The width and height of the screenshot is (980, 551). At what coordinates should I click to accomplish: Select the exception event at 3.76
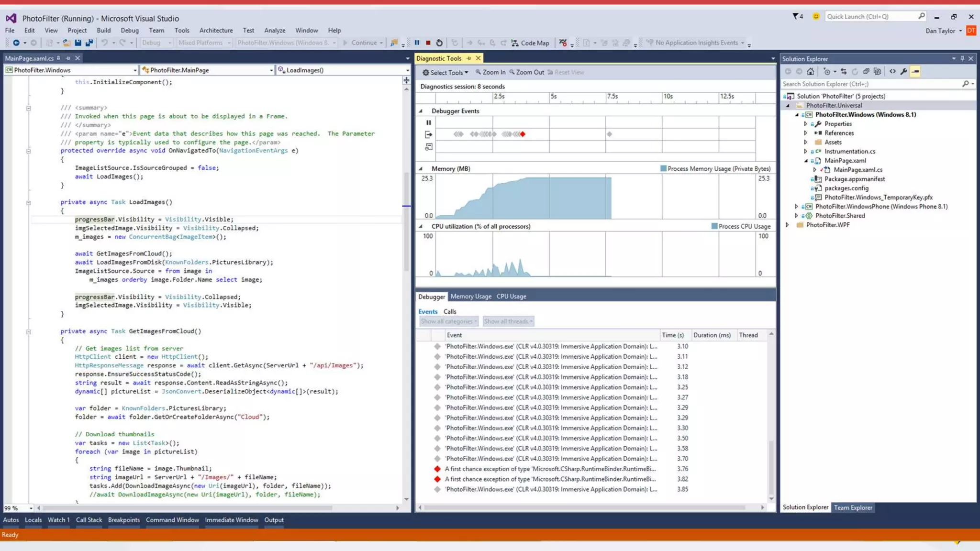coord(550,469)
